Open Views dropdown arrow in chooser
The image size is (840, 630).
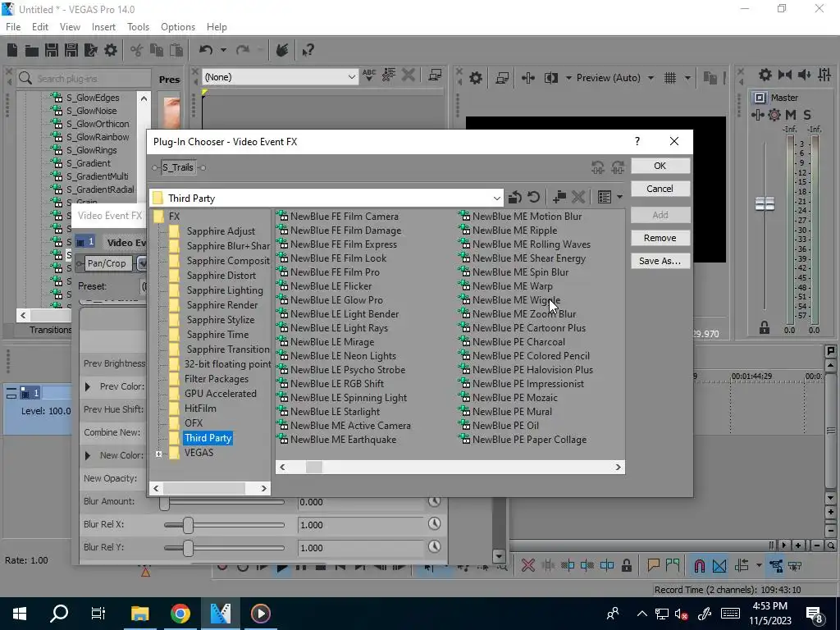(620, 197)
